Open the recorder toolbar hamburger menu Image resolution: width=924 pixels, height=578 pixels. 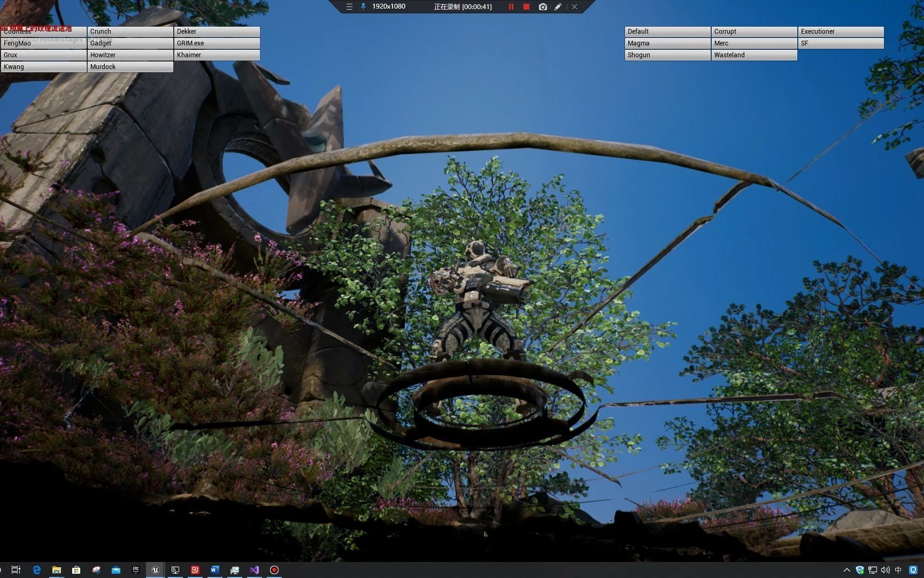click(349, 7)
